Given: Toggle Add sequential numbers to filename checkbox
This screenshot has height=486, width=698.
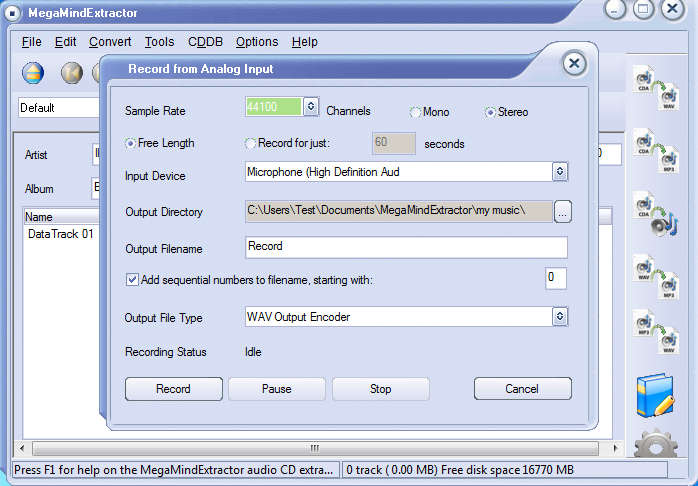Looking at the screenshot, I should [132, 279].
